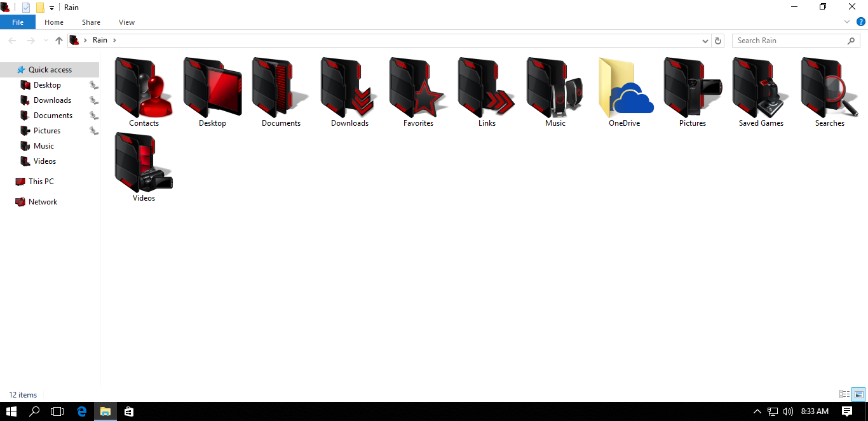Click the 8:33 AM clock

815,411
